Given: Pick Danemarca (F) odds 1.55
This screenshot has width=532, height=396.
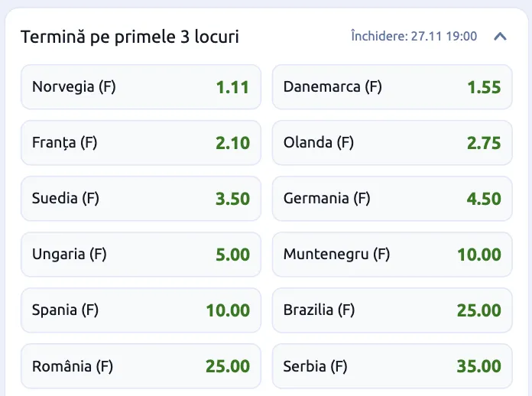Looking at the screenshot, I should point(392,87).
